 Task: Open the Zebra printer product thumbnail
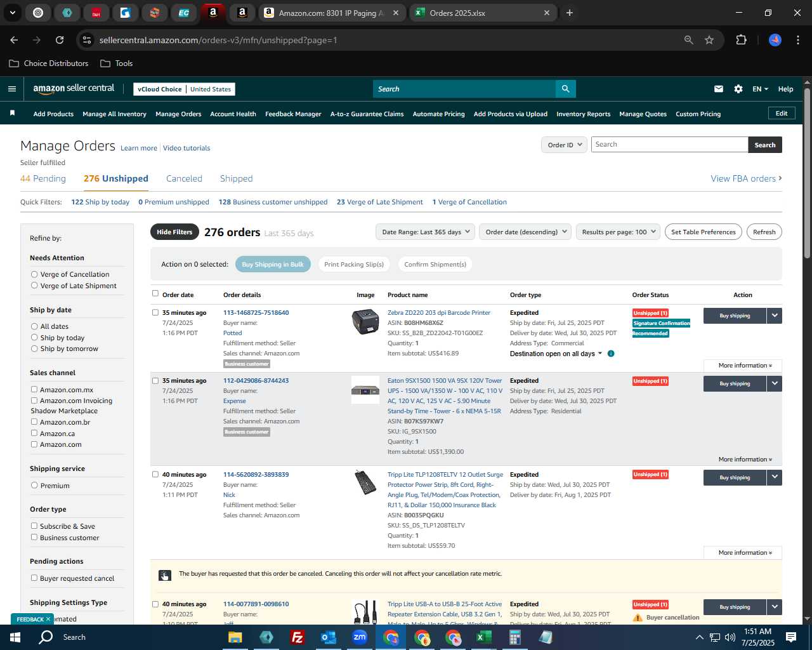pyautogui.click(x=365, y=322)
